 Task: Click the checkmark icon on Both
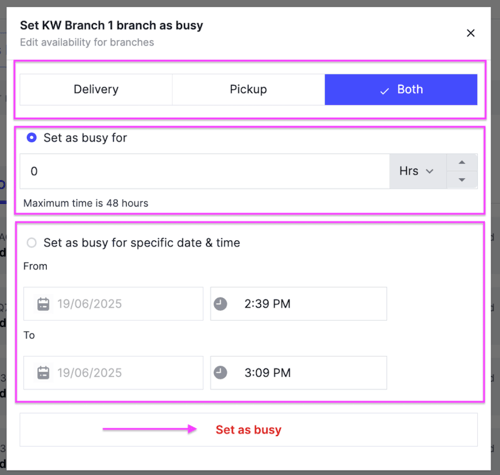click(x=384, y=91)
